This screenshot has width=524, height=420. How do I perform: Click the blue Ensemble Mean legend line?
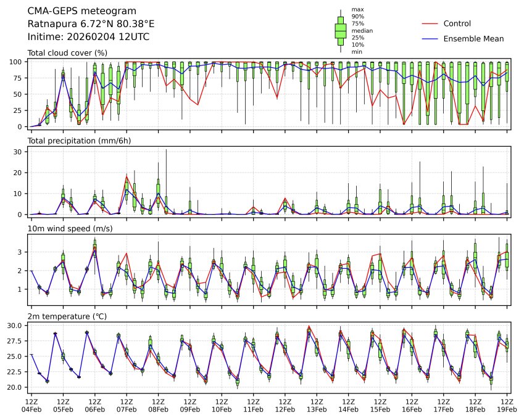[430, 38]
